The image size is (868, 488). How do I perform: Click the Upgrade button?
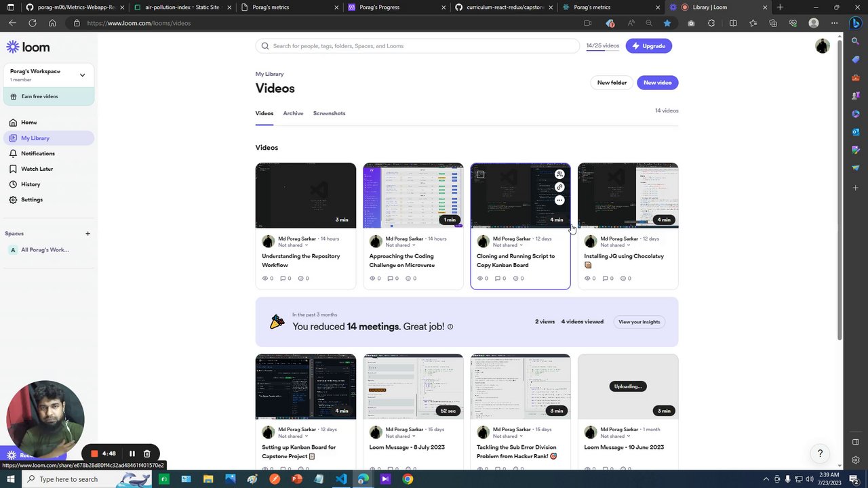[649, 46]
